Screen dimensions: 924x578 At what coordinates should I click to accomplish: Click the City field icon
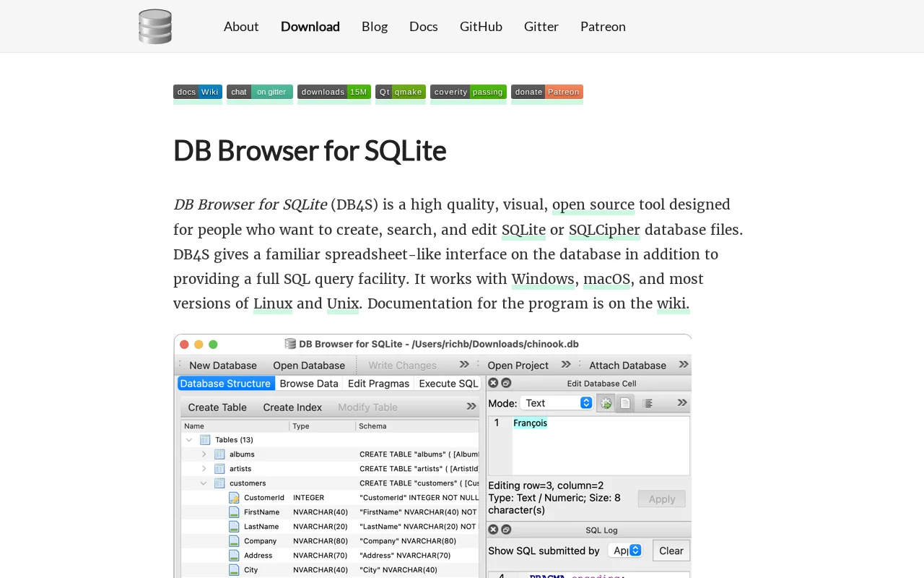(234, 570)
